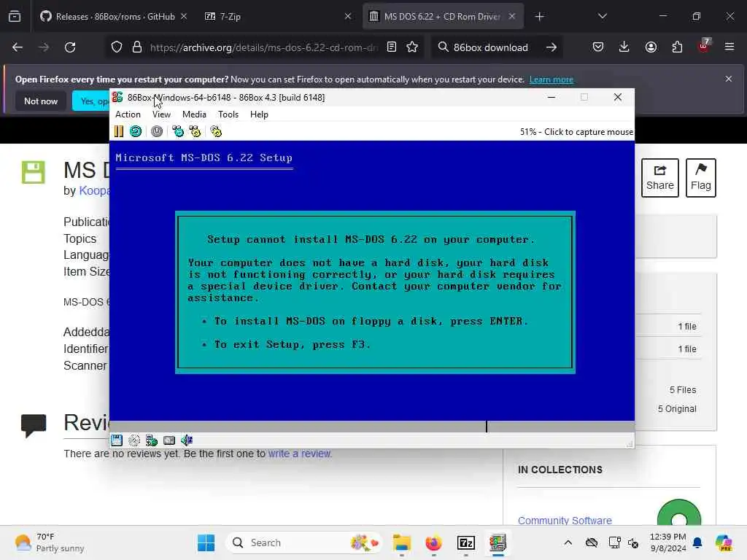Open the Firefox downloads panel

click(624, 47)
